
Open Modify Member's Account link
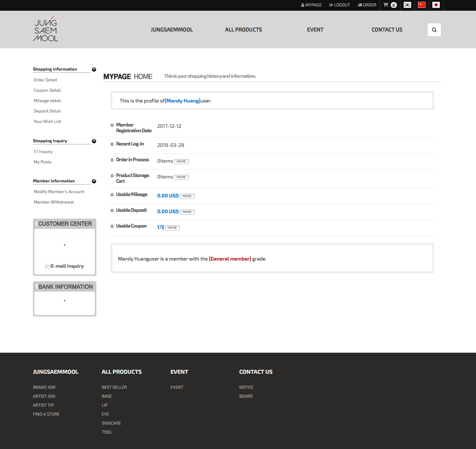tap(59, 192)
